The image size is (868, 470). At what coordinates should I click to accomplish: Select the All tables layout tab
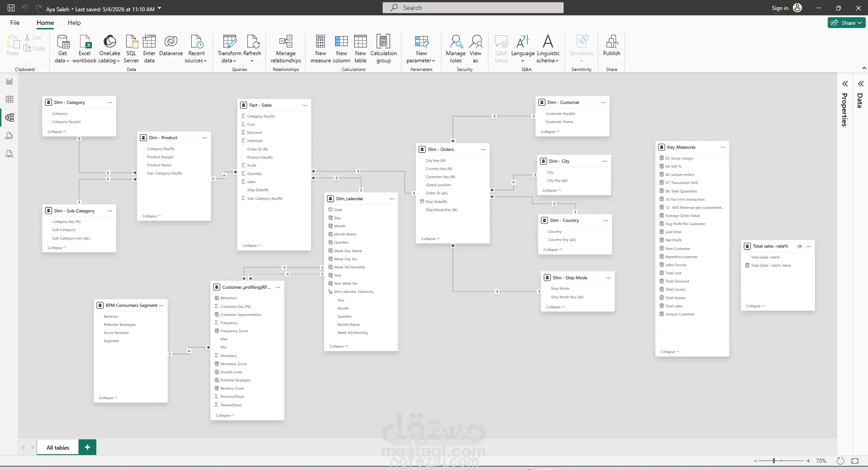58,447
